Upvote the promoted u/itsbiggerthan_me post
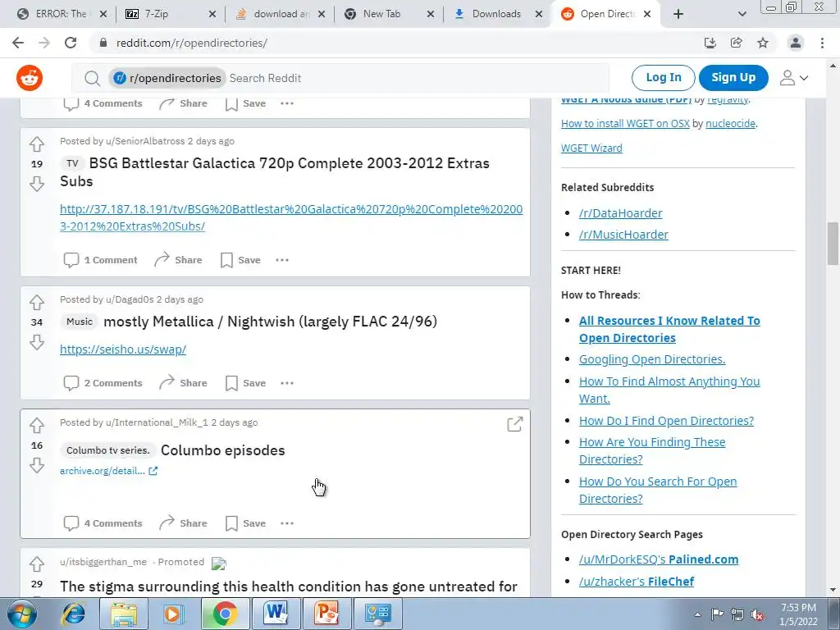 coord(36,564)
